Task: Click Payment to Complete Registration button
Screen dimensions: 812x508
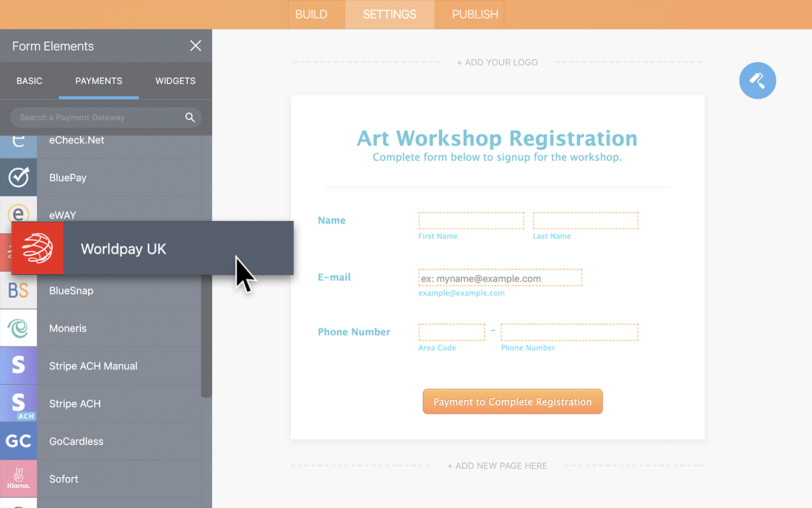Action: 513,402
